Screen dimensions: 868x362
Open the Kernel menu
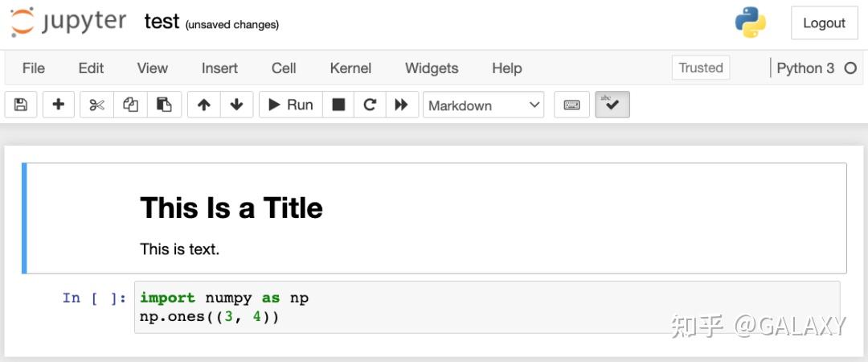coord(350,68)
